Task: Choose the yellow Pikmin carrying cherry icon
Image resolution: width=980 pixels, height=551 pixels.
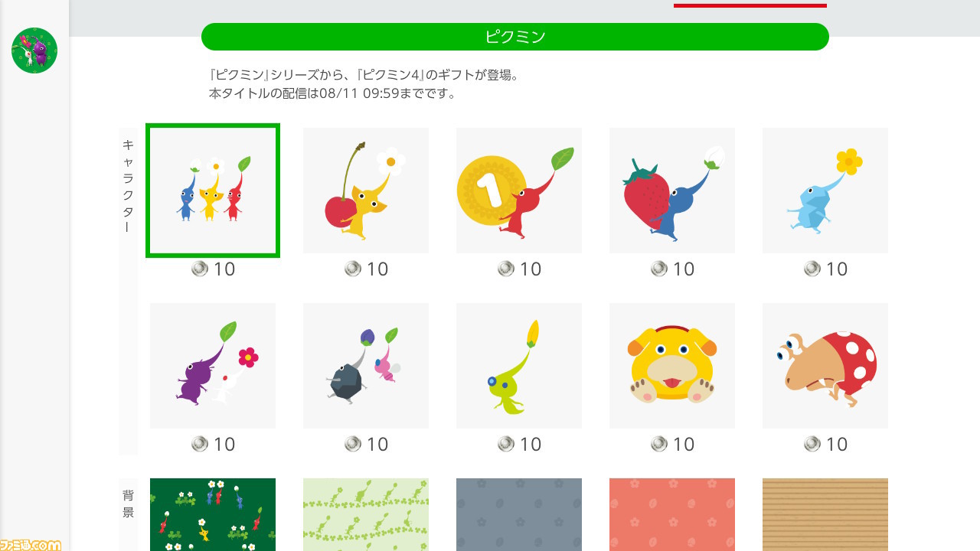Action: [x=366, y=191]
